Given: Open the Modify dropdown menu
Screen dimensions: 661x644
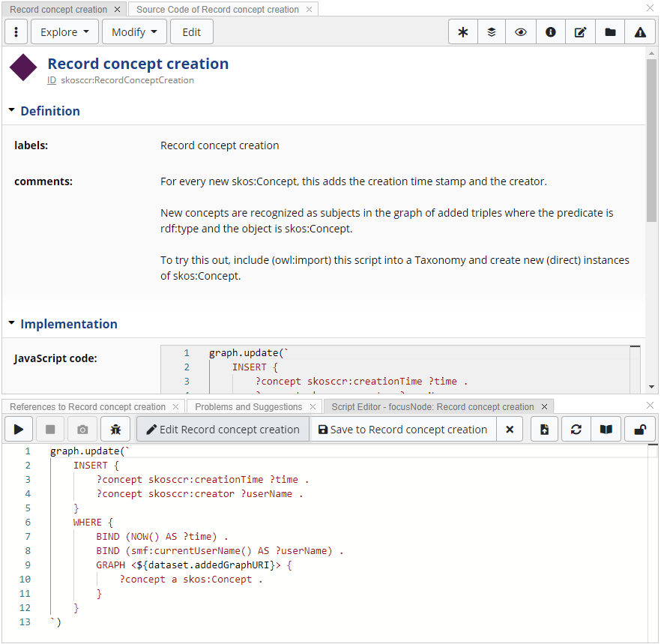Looking at the screenshot, I should pyautogui.click(x=134, y=31).
